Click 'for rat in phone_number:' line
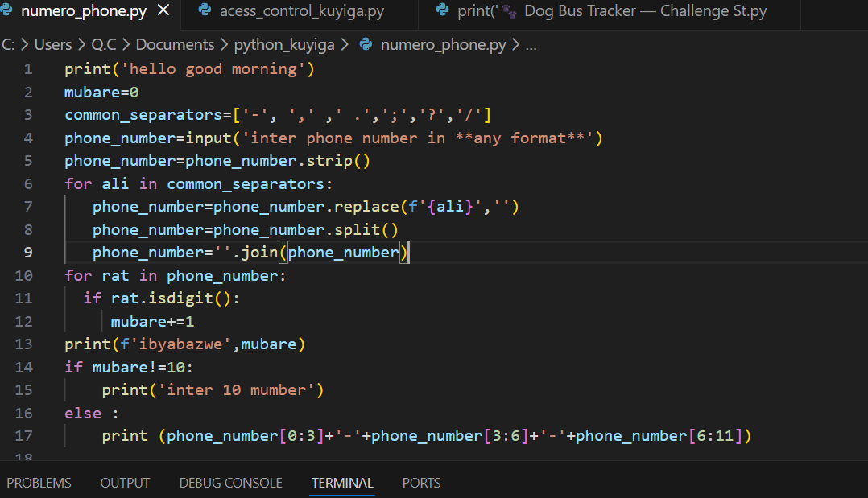The image size is (868, 498). coord(176,276)
